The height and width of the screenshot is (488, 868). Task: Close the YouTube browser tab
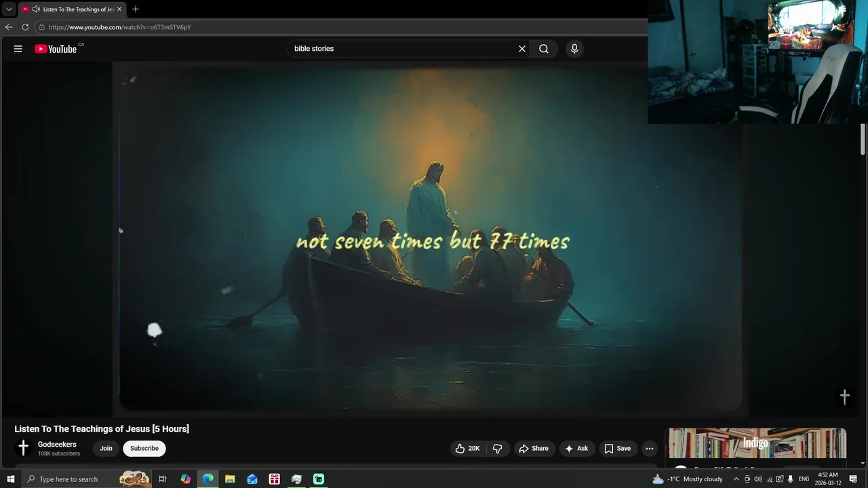(119, 9)
